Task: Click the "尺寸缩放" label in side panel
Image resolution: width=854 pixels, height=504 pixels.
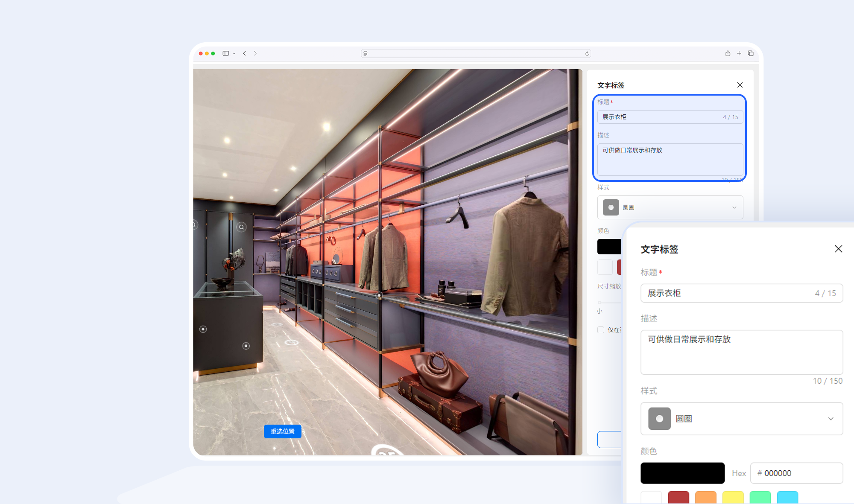Action: point(609,286)
